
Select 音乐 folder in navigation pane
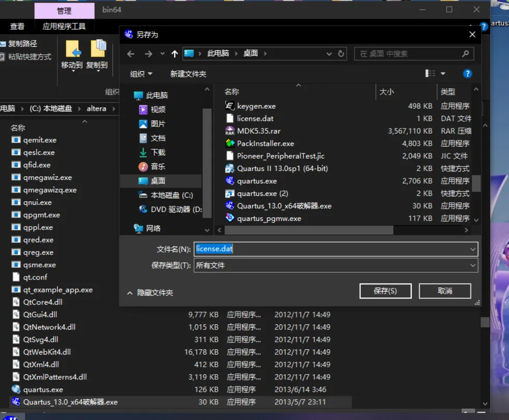tap(152, 167)
